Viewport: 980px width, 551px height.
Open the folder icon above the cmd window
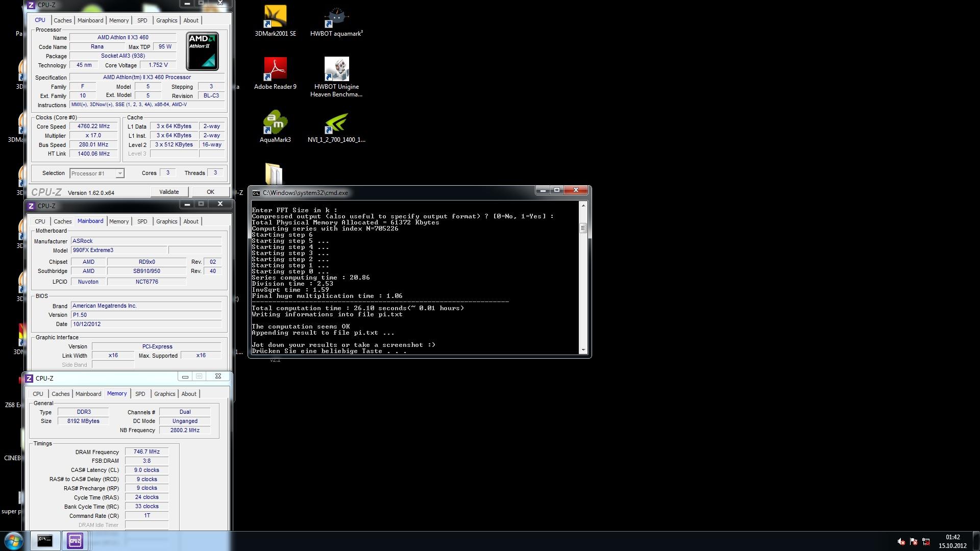pyautogui.click(x=274, y=173)
